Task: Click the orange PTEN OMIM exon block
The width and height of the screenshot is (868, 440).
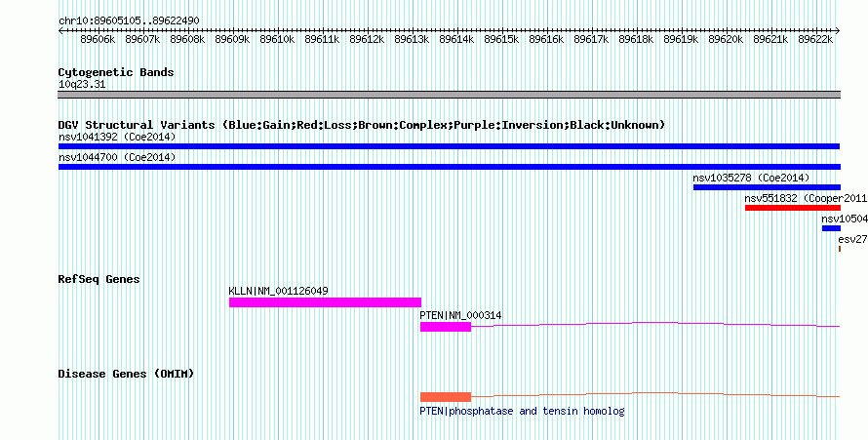Action: (x=446, y=397)
